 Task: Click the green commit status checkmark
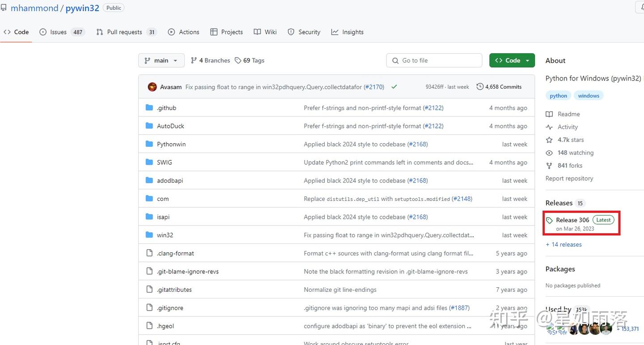[394, 87]
